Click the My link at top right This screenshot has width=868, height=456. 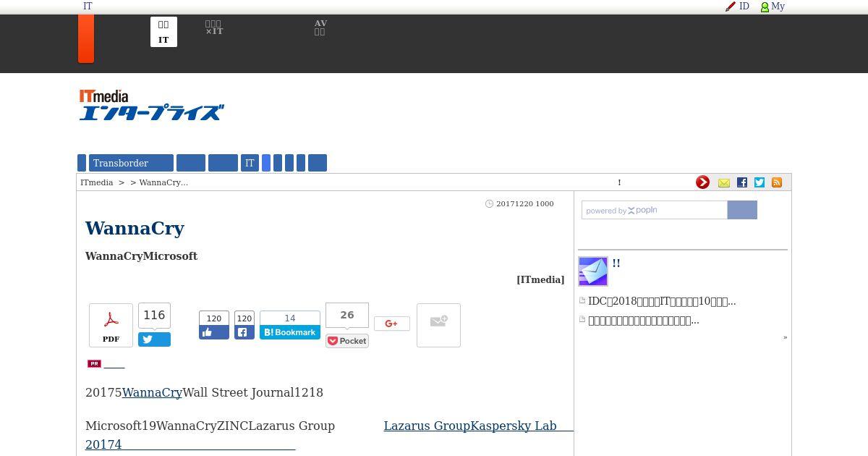778,6
